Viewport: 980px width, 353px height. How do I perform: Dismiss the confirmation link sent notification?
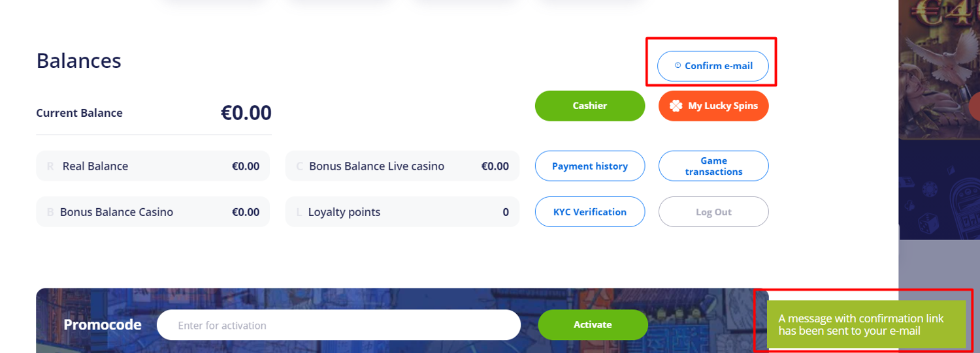[866, 324]
